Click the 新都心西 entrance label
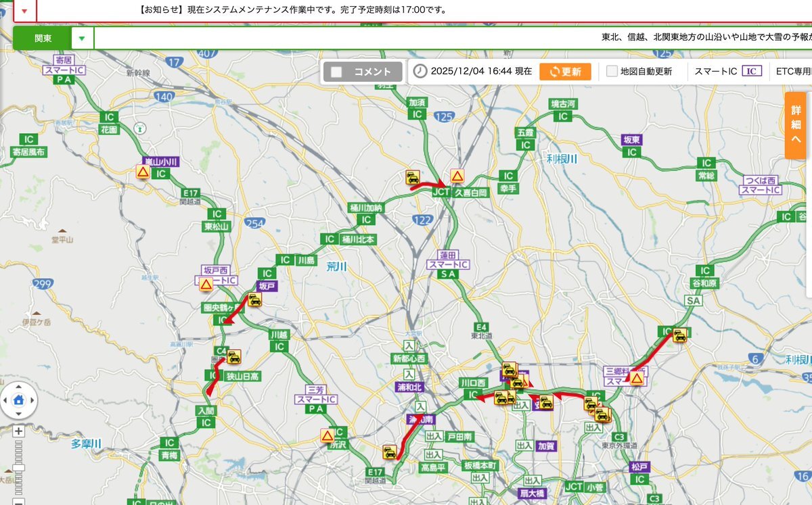The width and height of the screenshot is (812, 505). (409, 358)
